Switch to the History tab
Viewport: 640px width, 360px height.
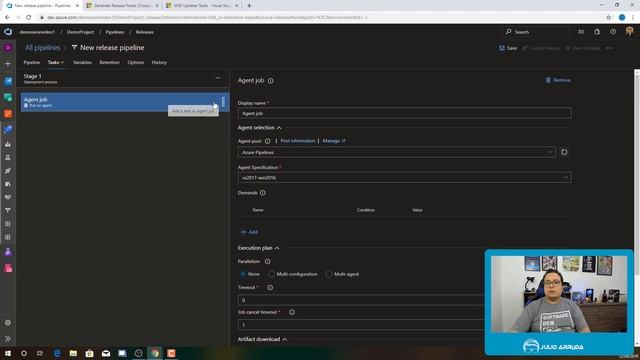click(x=159, y=62)
